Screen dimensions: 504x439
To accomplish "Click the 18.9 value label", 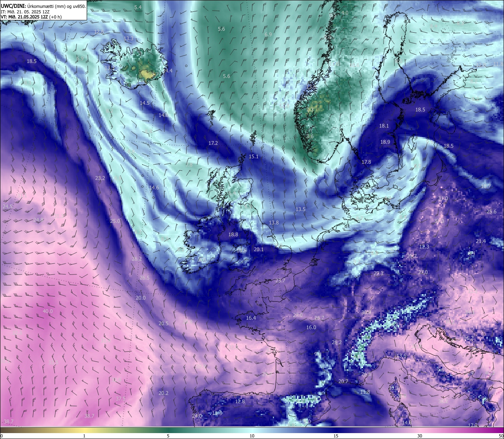I will click(x=385, y=142).
